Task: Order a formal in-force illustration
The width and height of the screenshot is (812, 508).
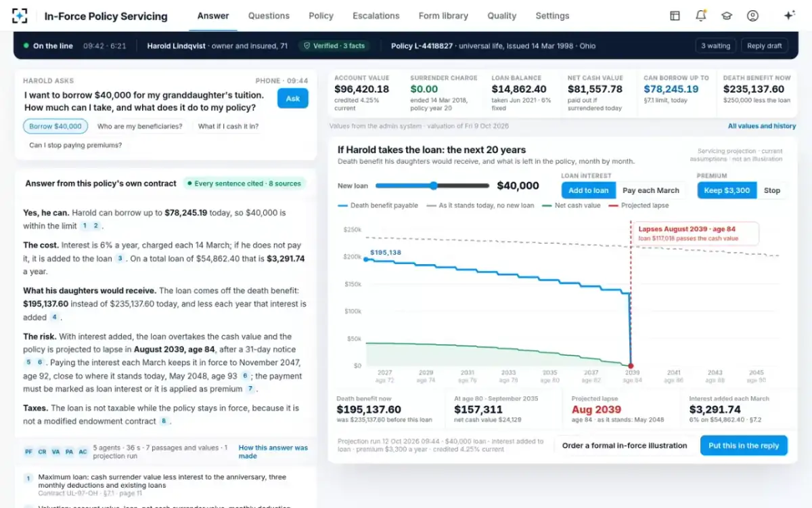Action: coord(625,446)
